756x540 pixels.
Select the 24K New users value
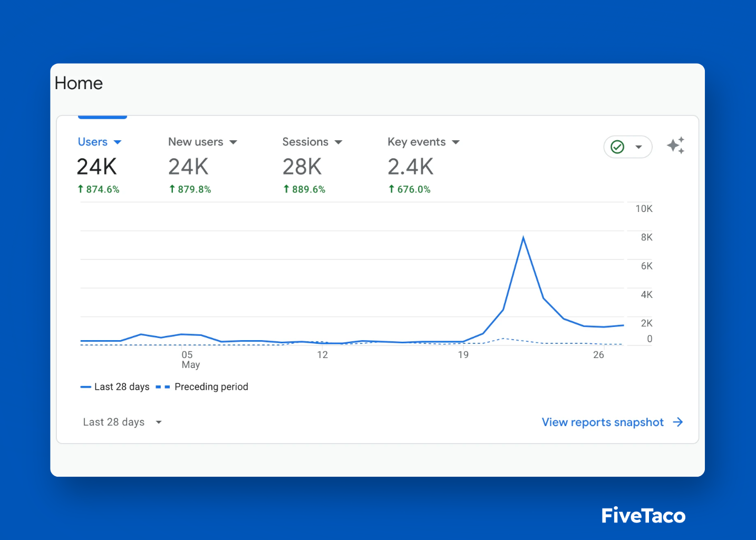(x=189, y=167)
